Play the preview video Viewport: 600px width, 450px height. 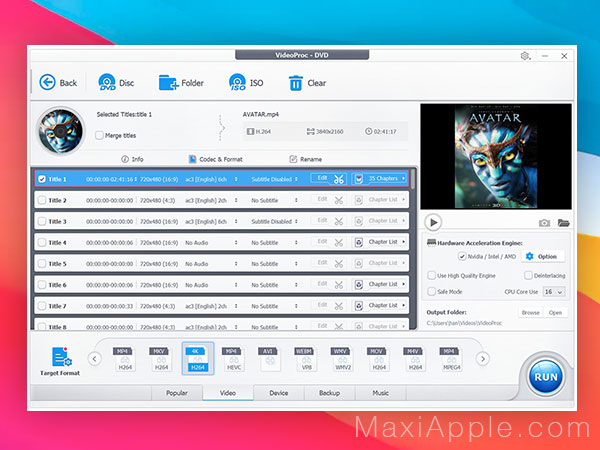point(433,222)
